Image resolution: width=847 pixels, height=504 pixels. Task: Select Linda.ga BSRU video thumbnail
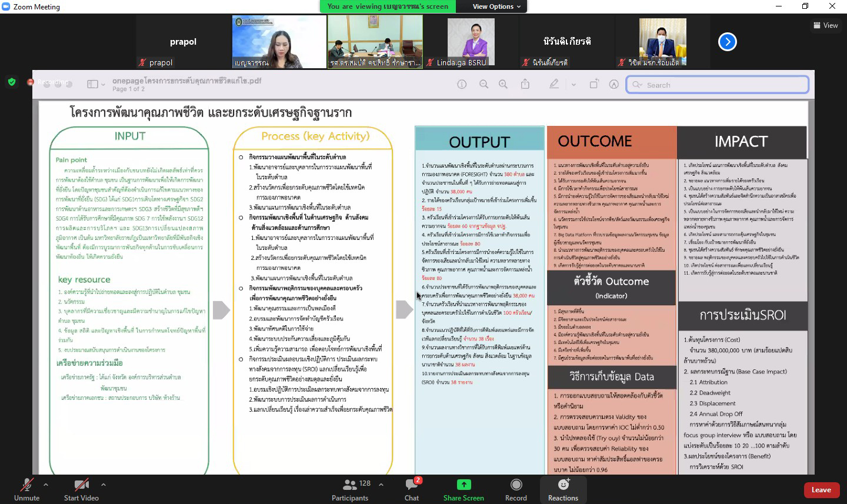tap(471, 42)
